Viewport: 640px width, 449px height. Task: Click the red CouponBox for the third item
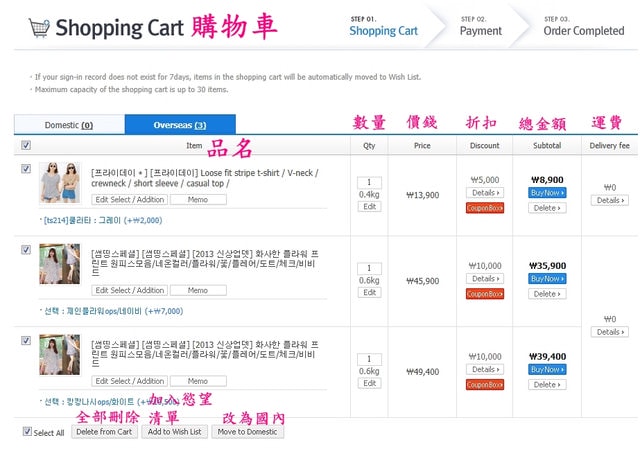[x=485, y=384]
